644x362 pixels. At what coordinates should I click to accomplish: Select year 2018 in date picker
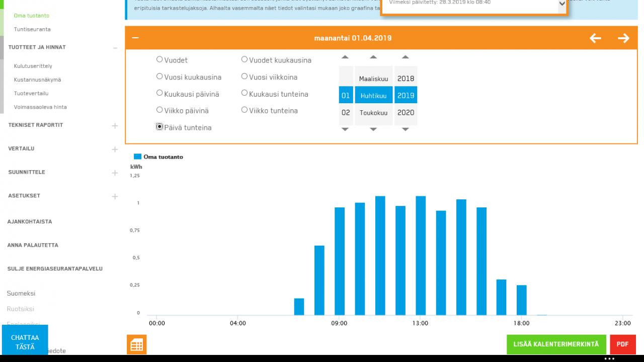(x=406, y=79)
